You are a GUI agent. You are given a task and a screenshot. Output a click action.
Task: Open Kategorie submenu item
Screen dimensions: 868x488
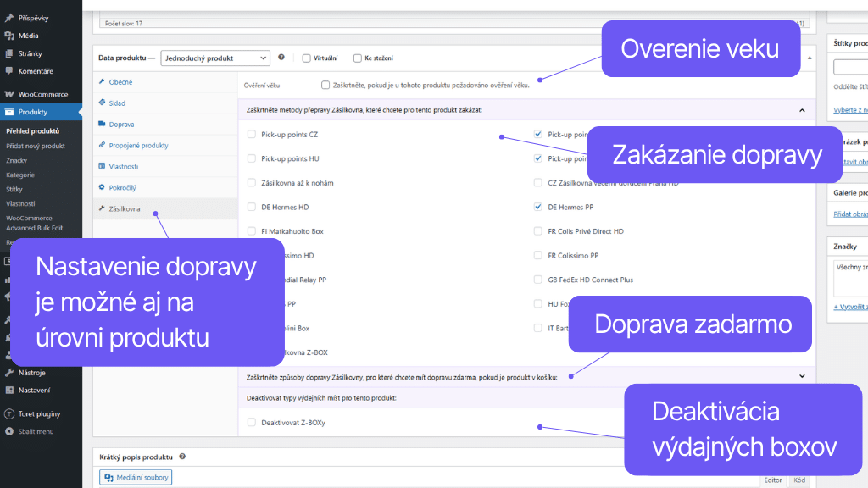click(20, 175)
